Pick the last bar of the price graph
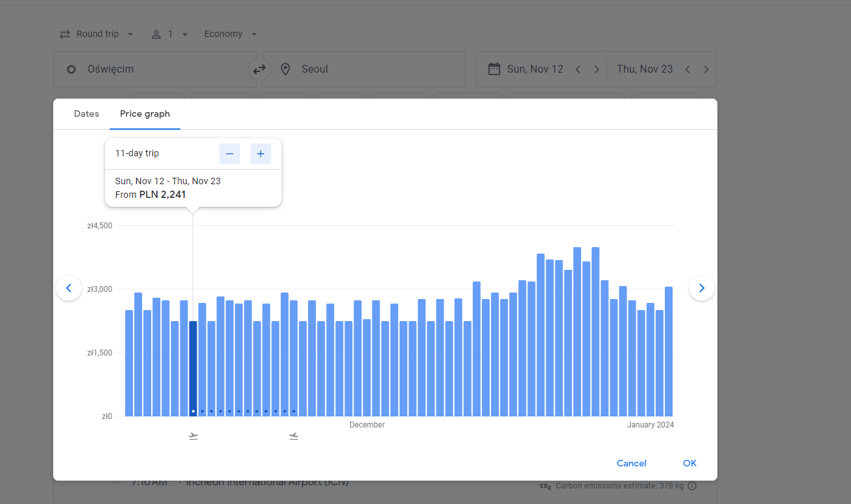 click(x=669, y=352)
